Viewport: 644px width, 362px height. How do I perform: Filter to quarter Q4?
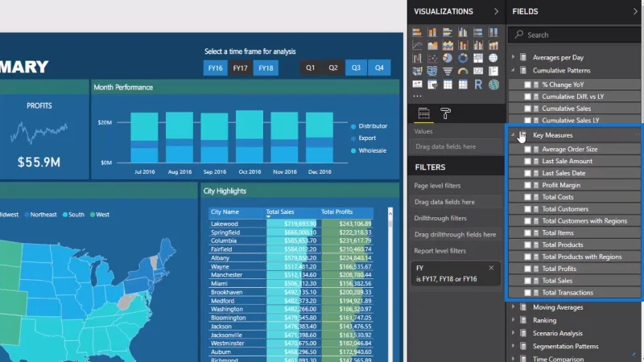point(379,68)
